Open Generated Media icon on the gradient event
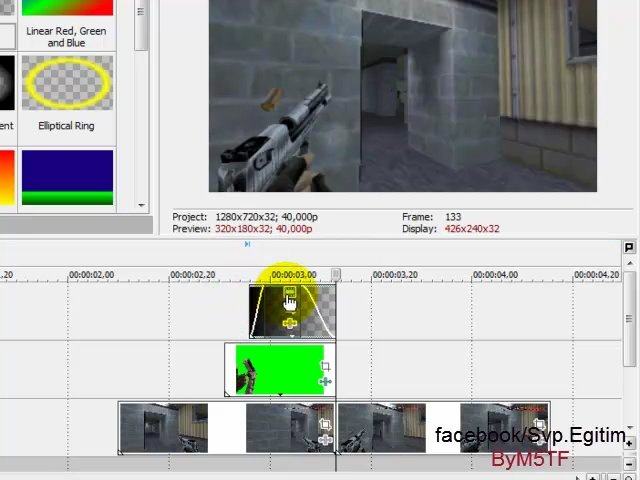The width and height of the screenshot is (640, 480). click(x=289, y=292)
